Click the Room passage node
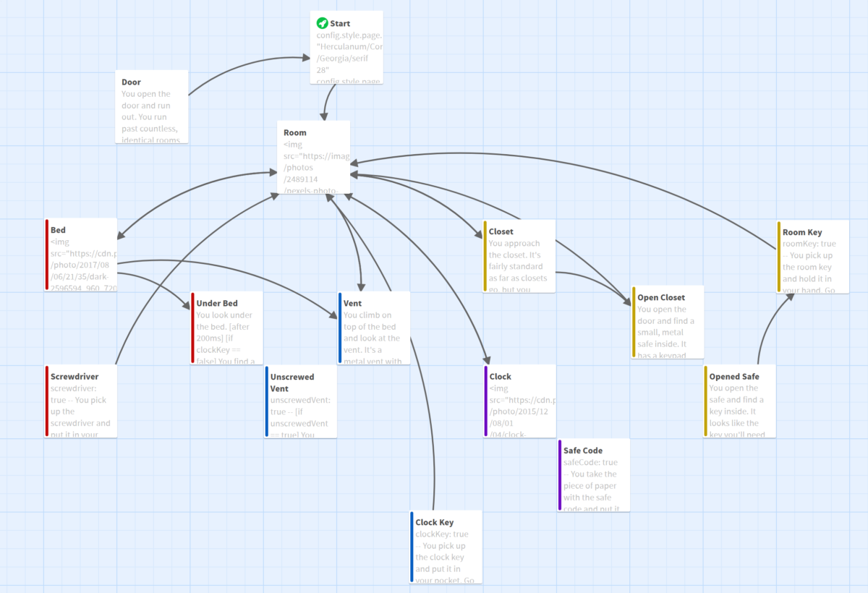This screenshot has width=868, height=593. [x=314, y=158]
